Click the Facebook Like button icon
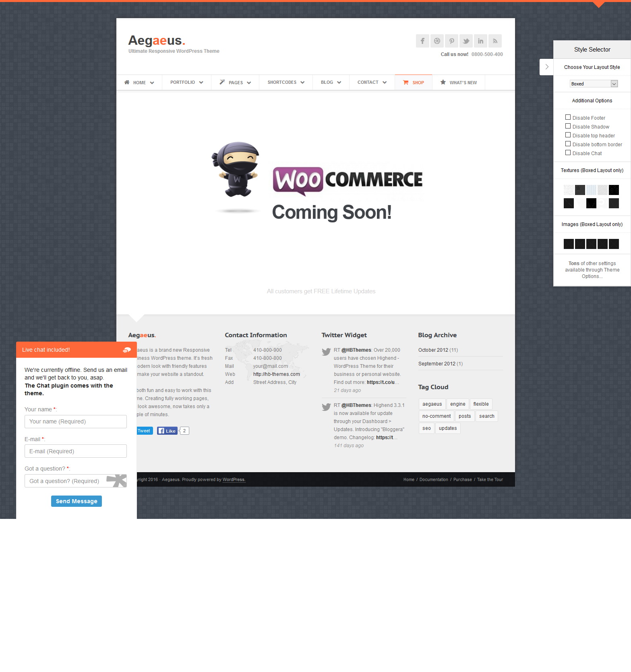 click(x=167, y=431)
